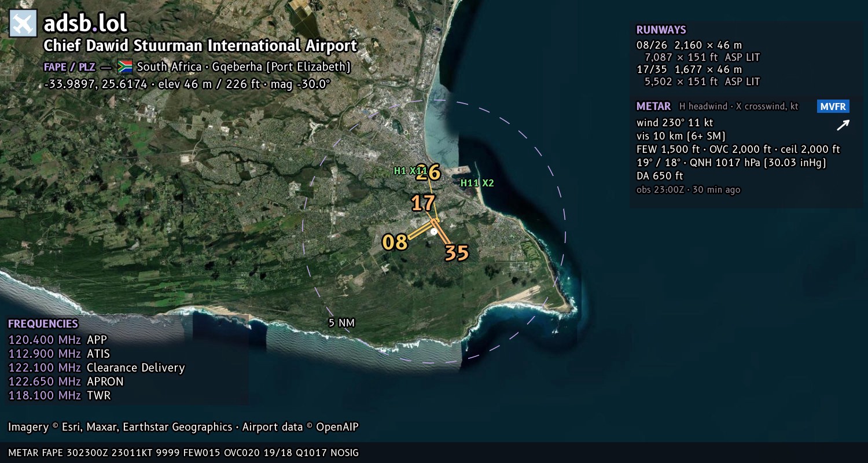Click the MVFR flight category badge

pyautogui.click(x=833, y=106)
